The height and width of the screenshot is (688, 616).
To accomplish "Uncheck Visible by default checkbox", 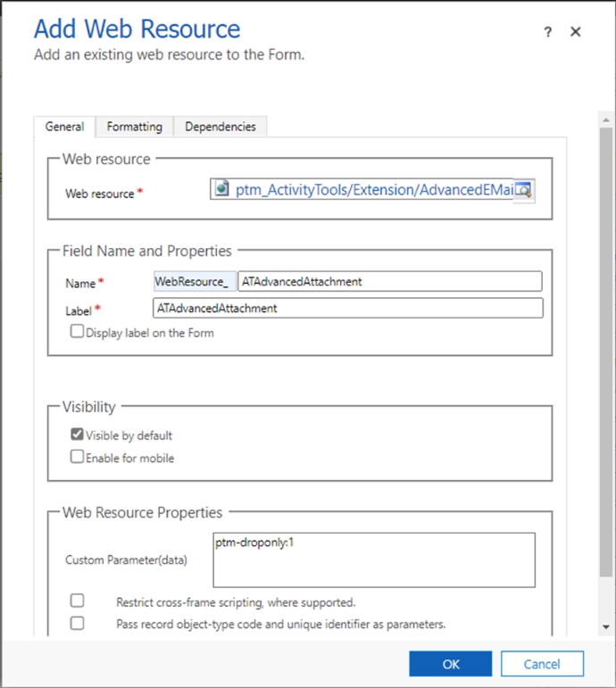I will click(78, 435).
